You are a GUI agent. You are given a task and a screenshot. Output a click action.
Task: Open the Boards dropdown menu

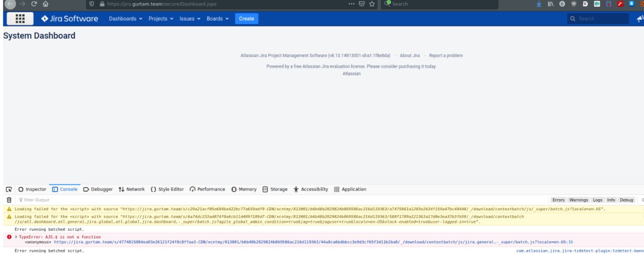point(217,19)
